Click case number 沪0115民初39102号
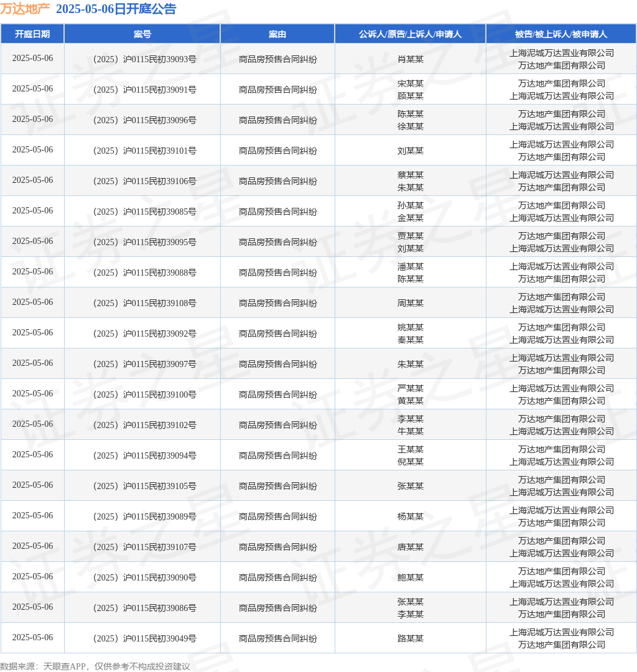Viewport: 637px width, 672px height. click(145, 424)
